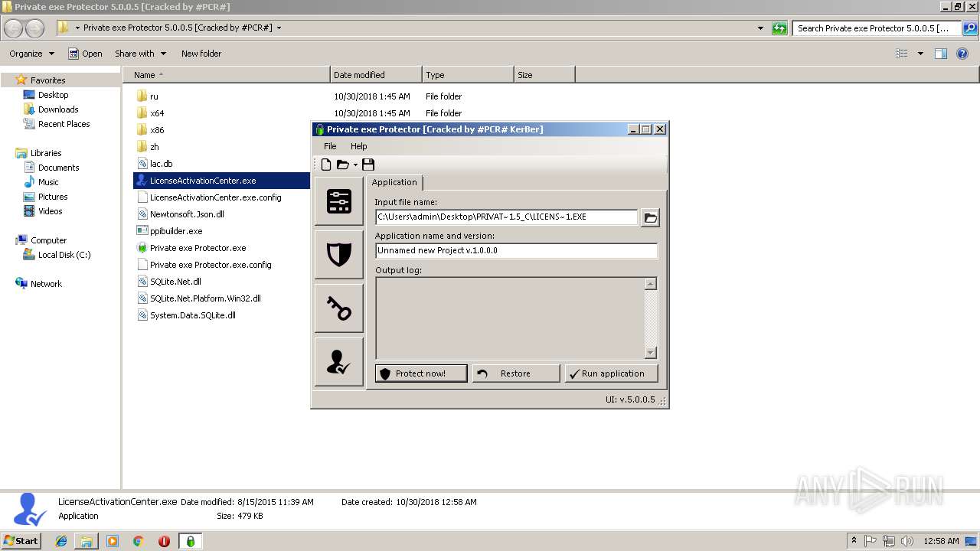Open the key licensing sidebar panel
980x551 pixels.
point(338,308)
